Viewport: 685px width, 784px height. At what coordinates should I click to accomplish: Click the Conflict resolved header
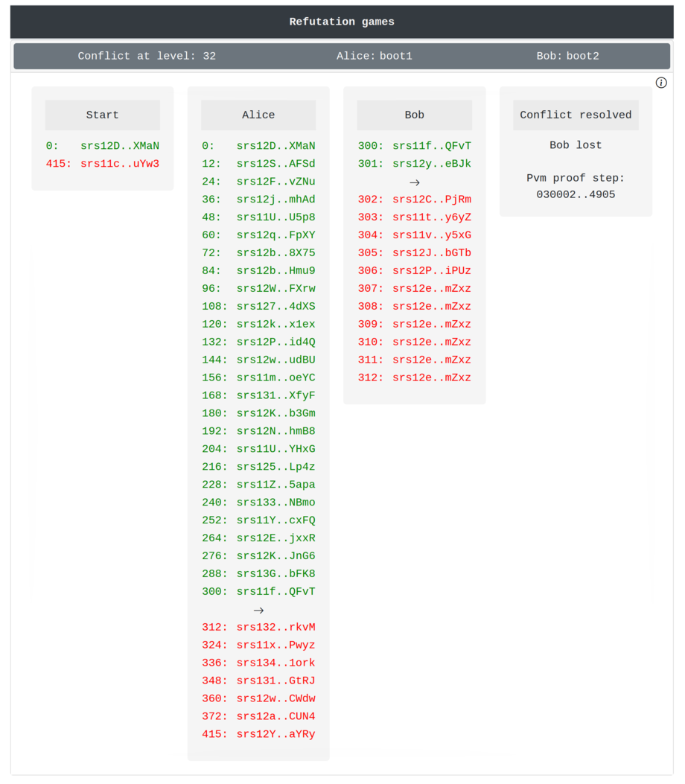coord(576,115)
